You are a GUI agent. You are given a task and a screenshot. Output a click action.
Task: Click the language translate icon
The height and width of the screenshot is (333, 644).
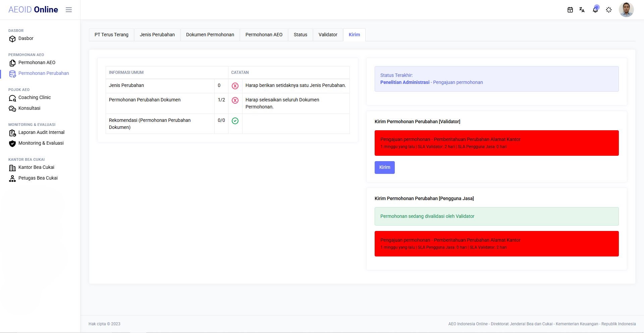coord(582,10)
